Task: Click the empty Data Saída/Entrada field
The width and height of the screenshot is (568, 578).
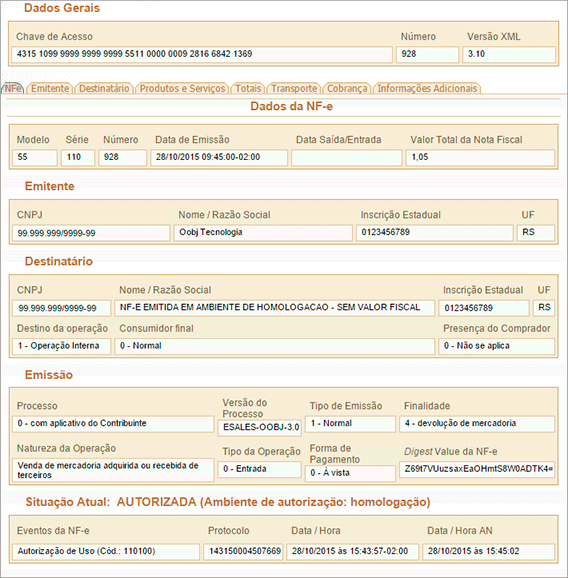Action: click(x=346, y=157)
